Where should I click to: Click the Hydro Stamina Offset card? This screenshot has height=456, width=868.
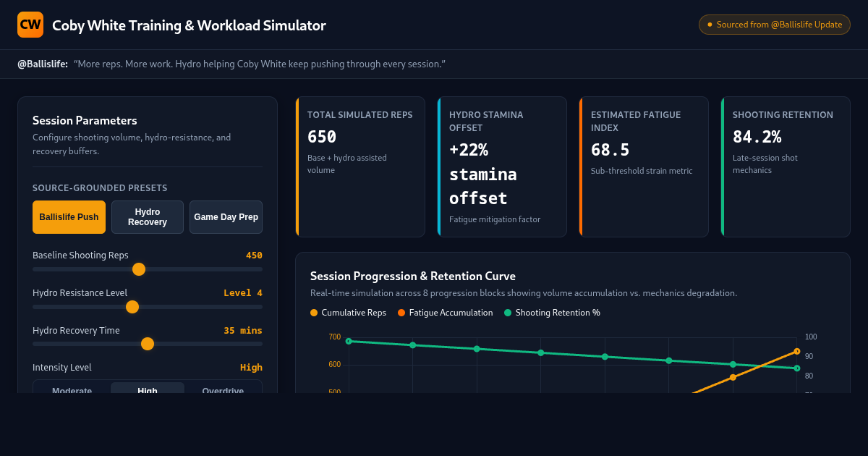pos(502,166)
